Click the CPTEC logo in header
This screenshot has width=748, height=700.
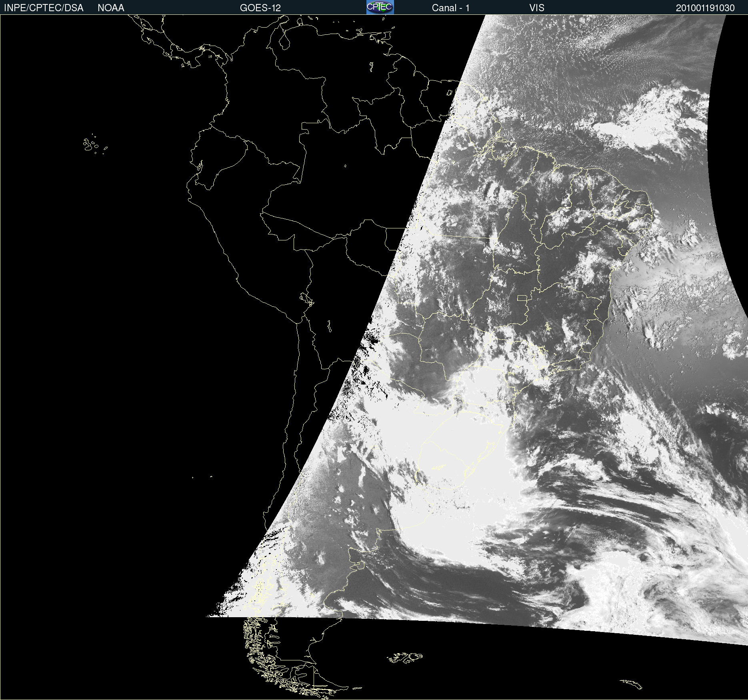tap(380, 7)
